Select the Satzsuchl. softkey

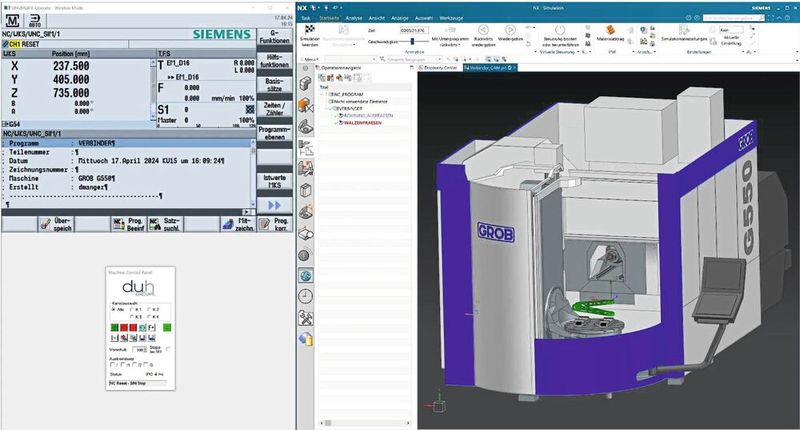point(165,224)
